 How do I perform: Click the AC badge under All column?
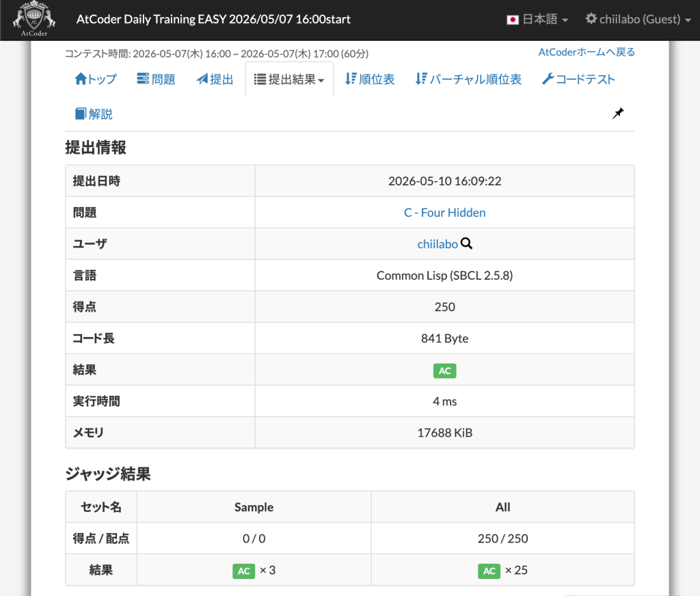[489, 571]
